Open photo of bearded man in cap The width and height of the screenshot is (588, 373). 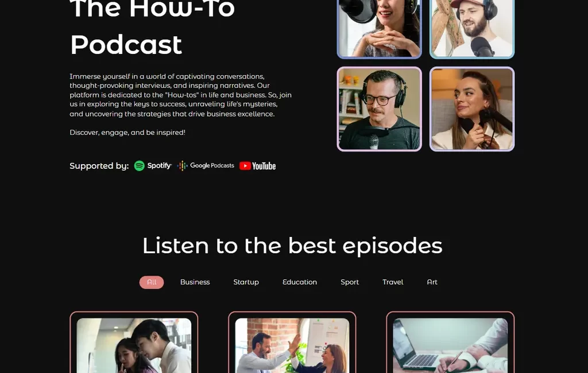[472, 29]
